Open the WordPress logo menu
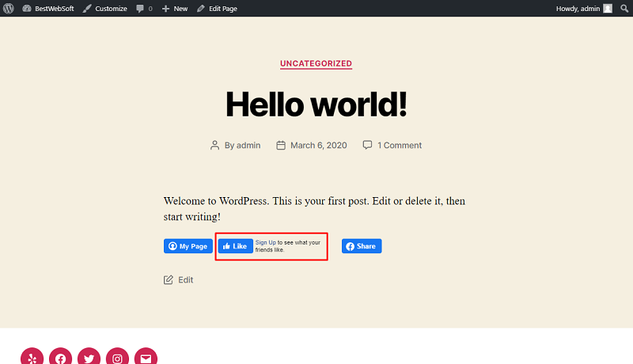Viewport: 633px width, 364px height. pos(9,8)
